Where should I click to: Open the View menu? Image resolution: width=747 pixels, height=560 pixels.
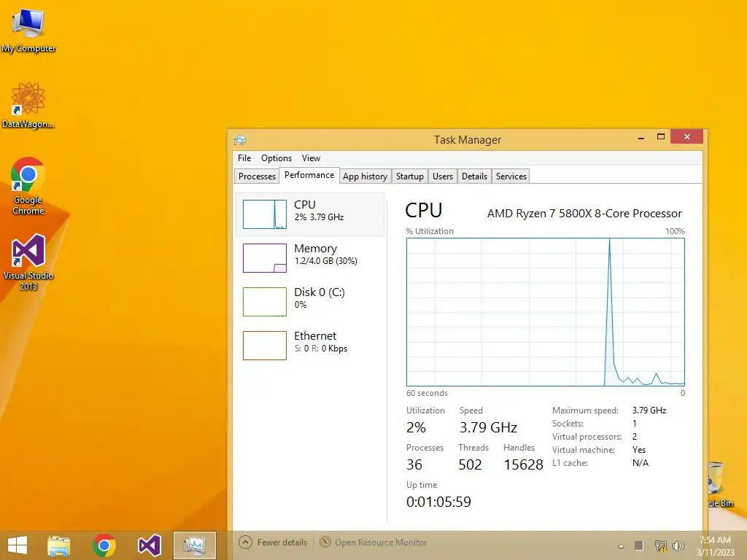[x=311, y=158]
